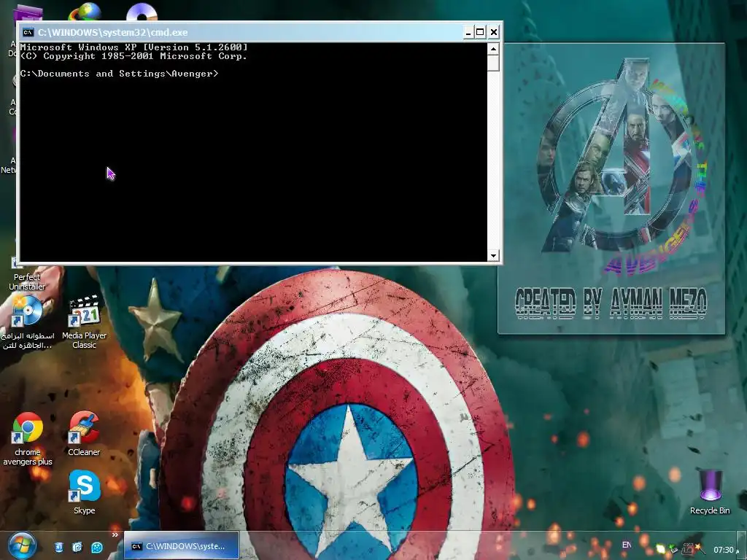Screen dimensions: 747x560
Task: Click the network computers tray icon
Action: click(687, 548)
